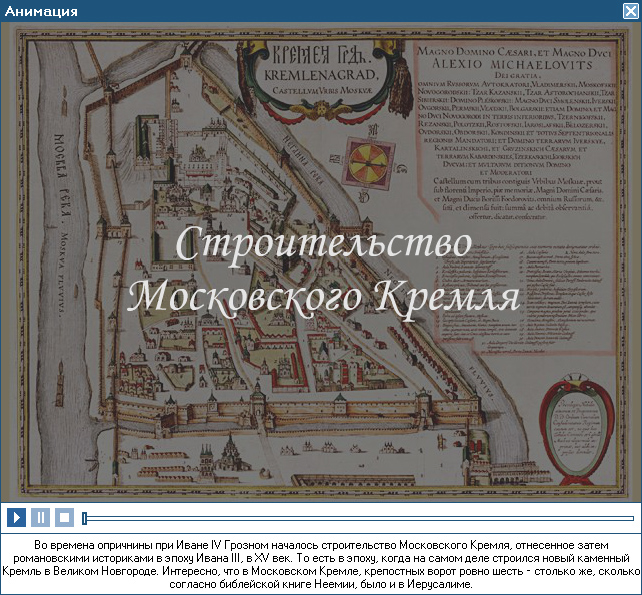Pause the animation playback

coord(41,518)
